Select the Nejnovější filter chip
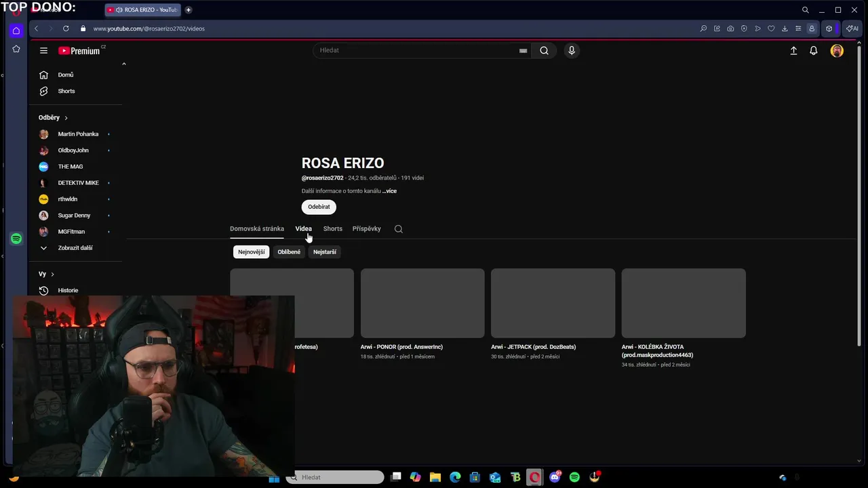The height and width of the screenshot is (488, 868). [x=251, y=252]
